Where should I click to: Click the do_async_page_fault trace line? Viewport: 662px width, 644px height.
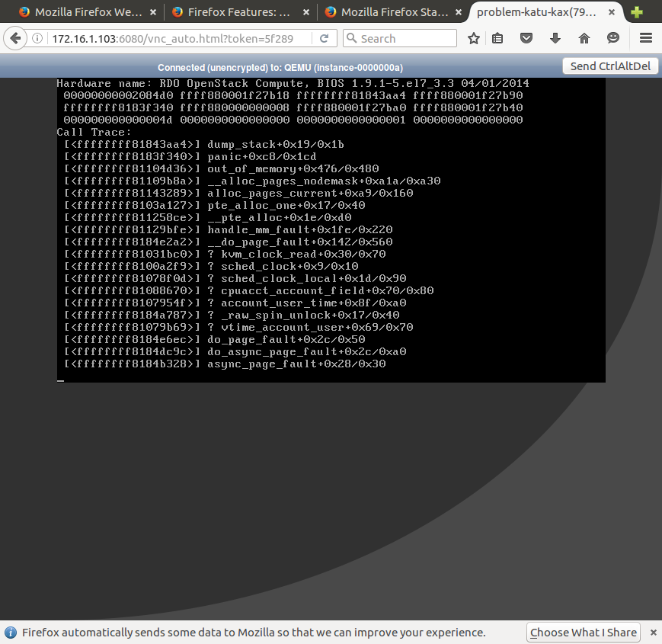point(235,352)
